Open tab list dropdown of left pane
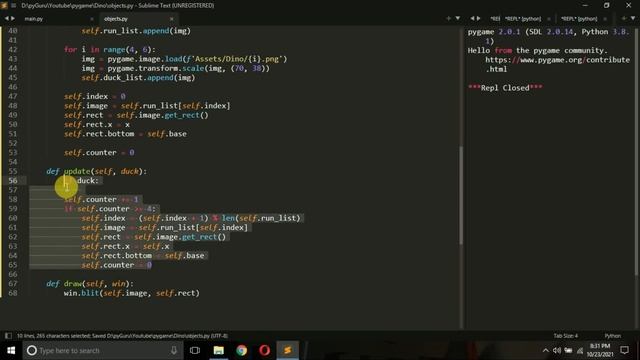The height and width of the screenshot is (360, 640). click(x=458, y=18)
